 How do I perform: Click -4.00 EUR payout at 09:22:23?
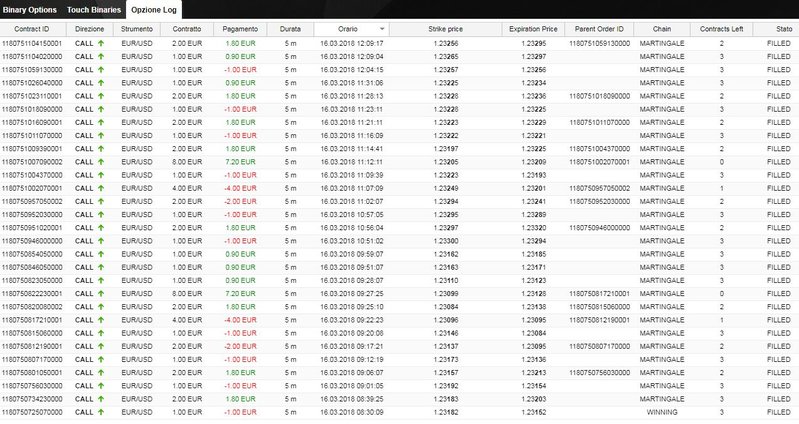point(241,320)
